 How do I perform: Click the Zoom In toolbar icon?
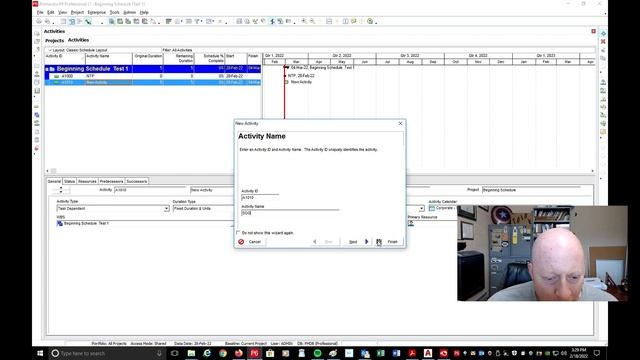coord(304,21)
